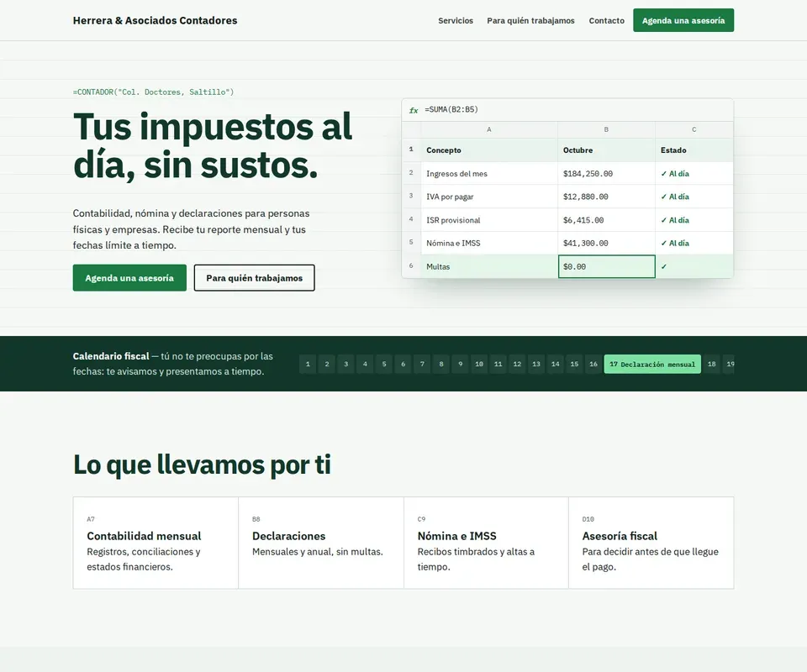Screen dimensions: 807x672
Task: Click the Multas cell
Action: pos(489,266)
